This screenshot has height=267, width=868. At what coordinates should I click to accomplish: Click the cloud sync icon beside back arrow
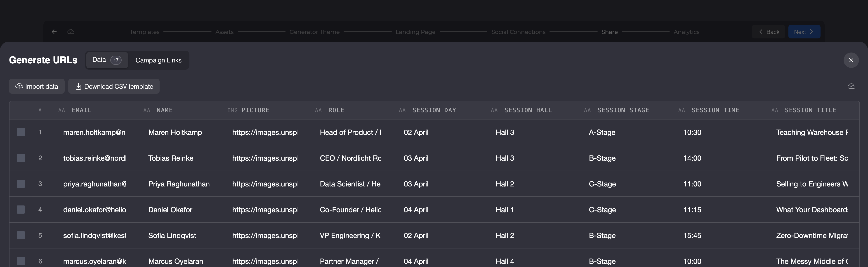[71, 32]
